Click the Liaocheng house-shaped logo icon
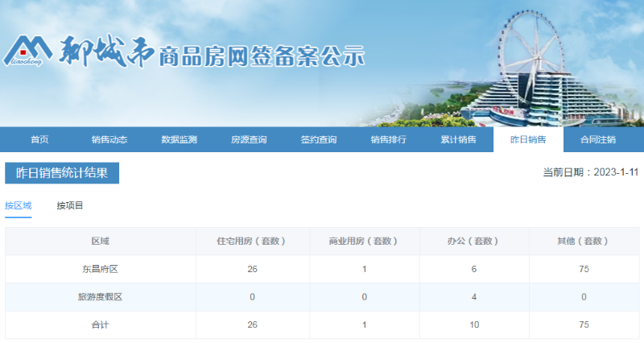Viewport: 644px width, 343px height. pos(27,50)
